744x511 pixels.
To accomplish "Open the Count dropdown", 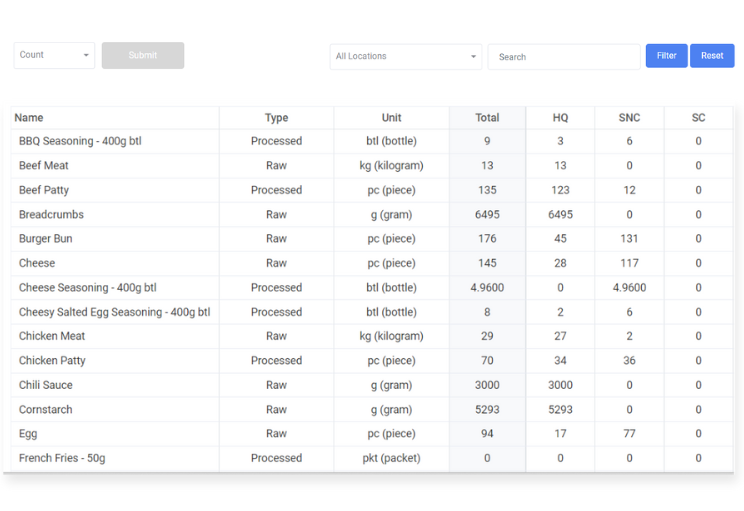I will [x=54, y=55].
